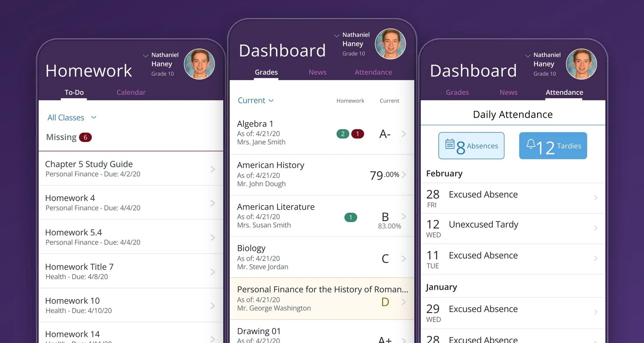The height and width of the screenshot is (343, 644).
Task: Open the Algebra 1 class
Action: [322, 133]
